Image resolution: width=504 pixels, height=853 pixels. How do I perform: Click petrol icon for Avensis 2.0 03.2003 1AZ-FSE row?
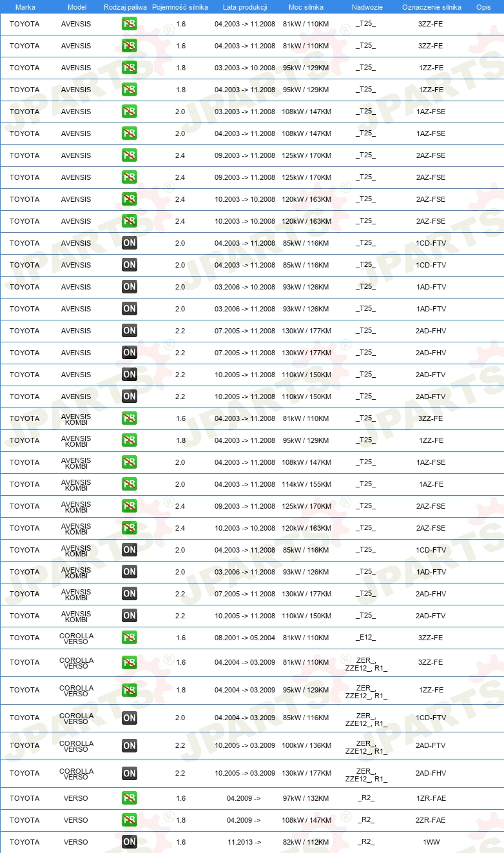click(130, 112)
